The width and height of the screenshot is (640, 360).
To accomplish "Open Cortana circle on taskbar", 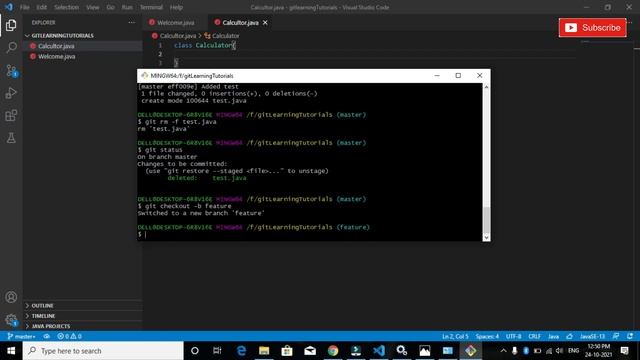I will [x=195, y=351].
